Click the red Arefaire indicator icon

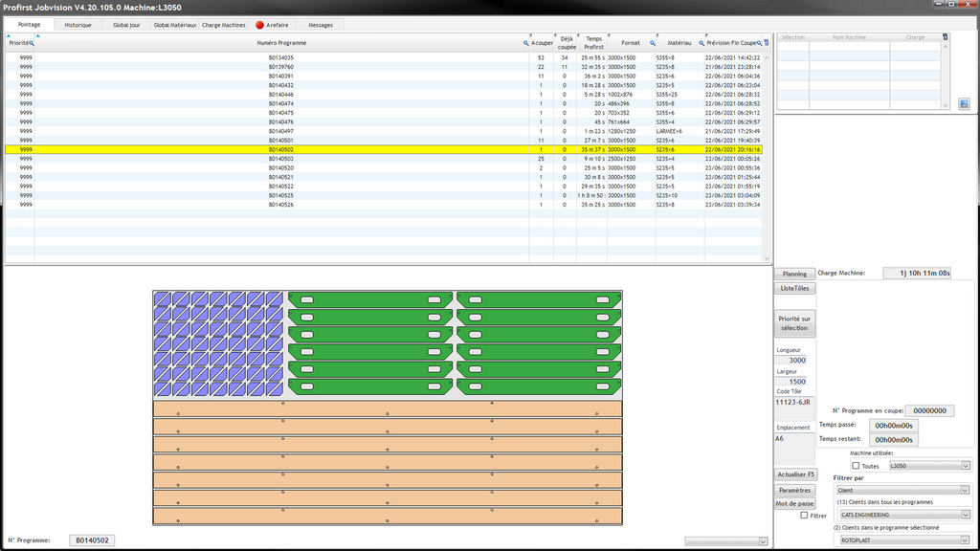click(x=259, y=25)
